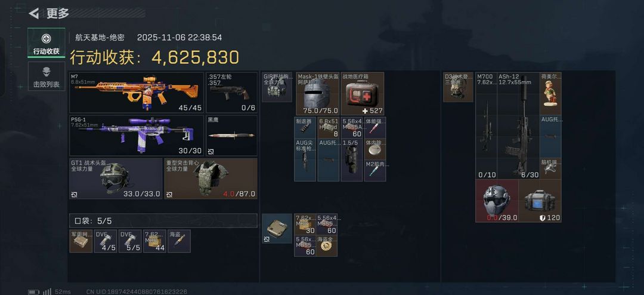
Task: Click the 荷美尔 figurine collectible
Action: click(x=550, y=93)
